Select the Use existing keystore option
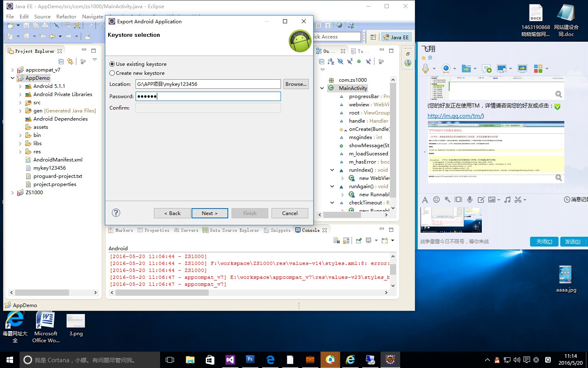 click(138, 64)
